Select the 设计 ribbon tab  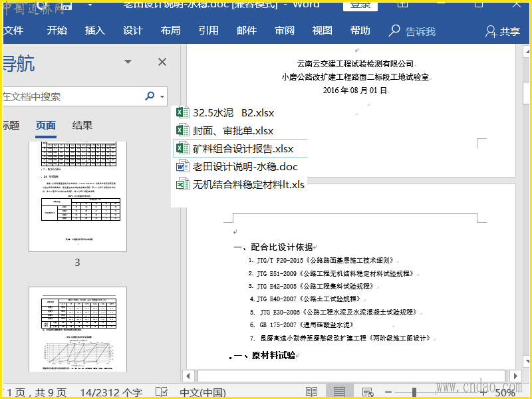(132, 31)
